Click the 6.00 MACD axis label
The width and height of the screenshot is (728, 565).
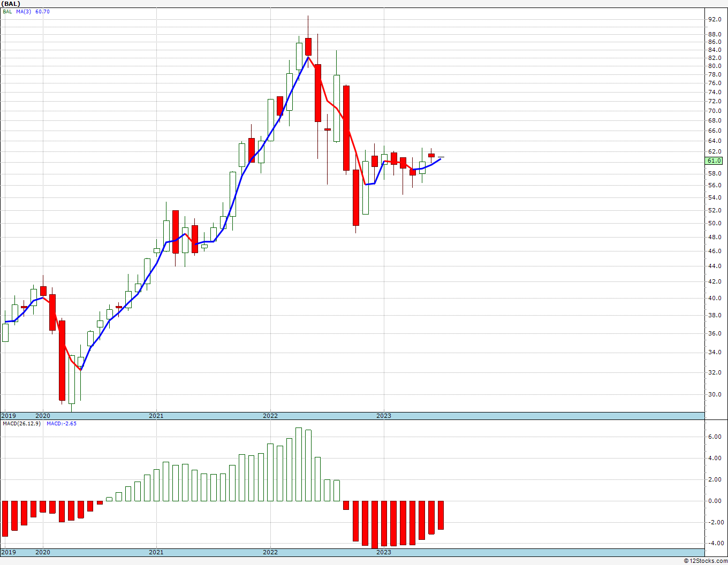click(715, 437)
